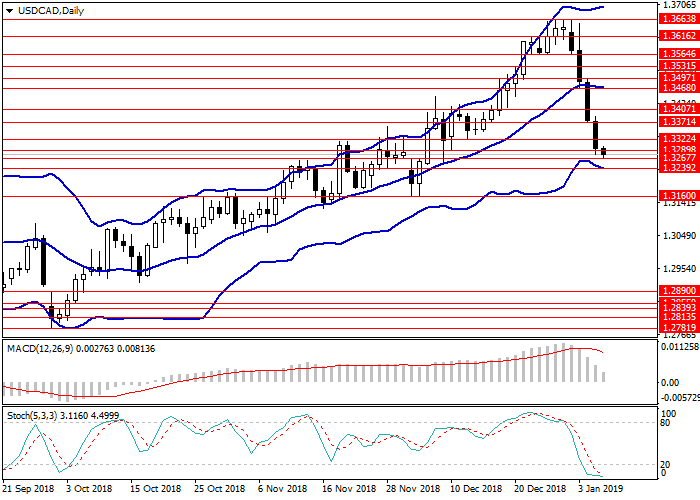700x500 pixels.
Task: Click the 1.35646 red level label
Action: click(679, 54)
